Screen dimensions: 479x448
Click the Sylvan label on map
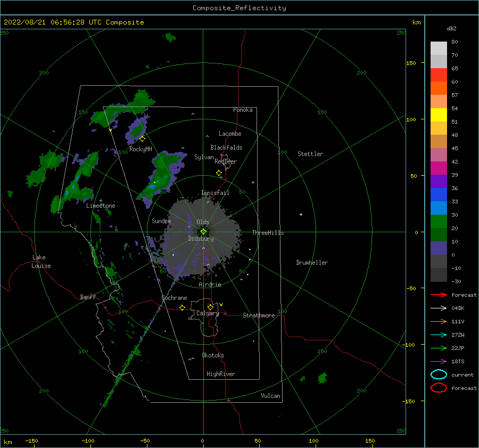coord(204,157)
